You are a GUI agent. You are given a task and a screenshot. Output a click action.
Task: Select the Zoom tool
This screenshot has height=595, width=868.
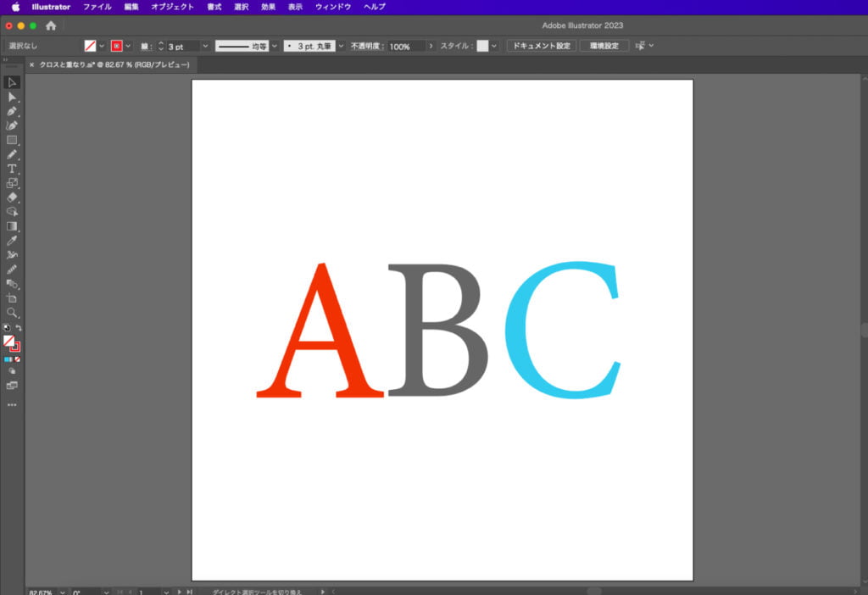pyautogui.click(x=12, y=313)
